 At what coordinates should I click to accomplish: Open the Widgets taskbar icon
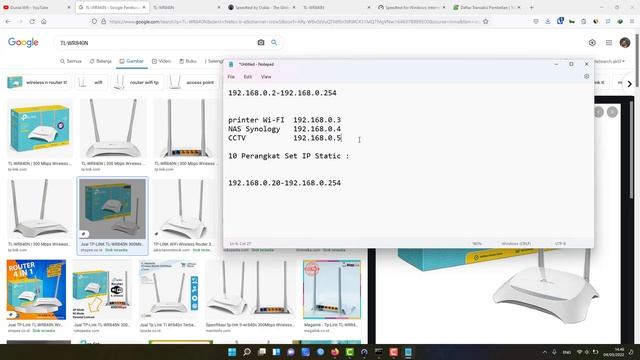276,352
